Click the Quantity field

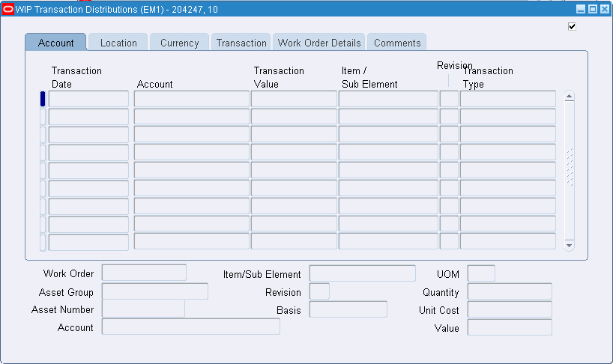tap(510, 291)
